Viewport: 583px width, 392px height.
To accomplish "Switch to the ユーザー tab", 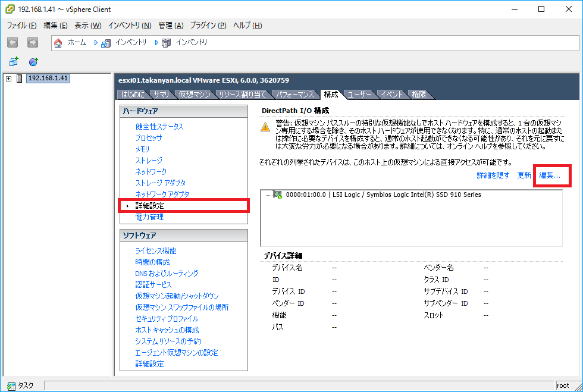I will (x=359, y=95).
